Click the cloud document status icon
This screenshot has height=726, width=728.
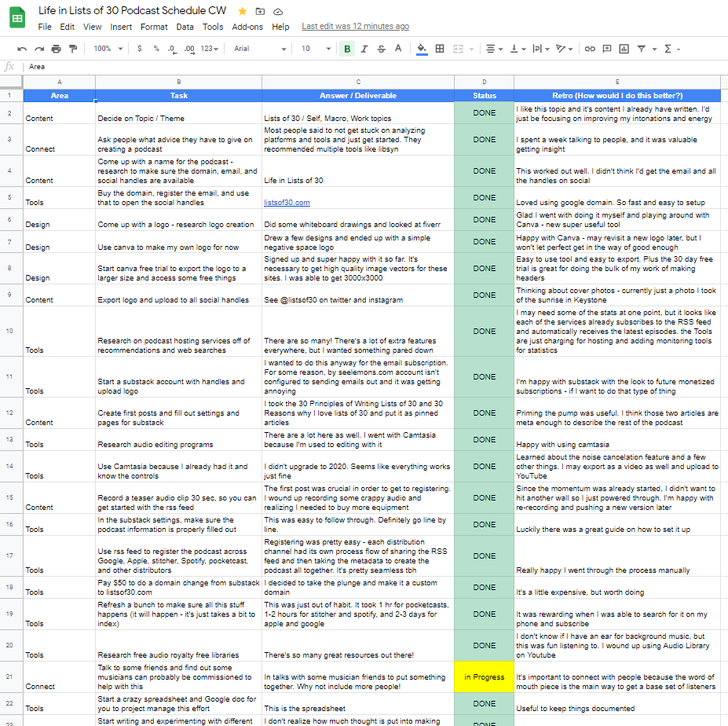coord(278,12)
